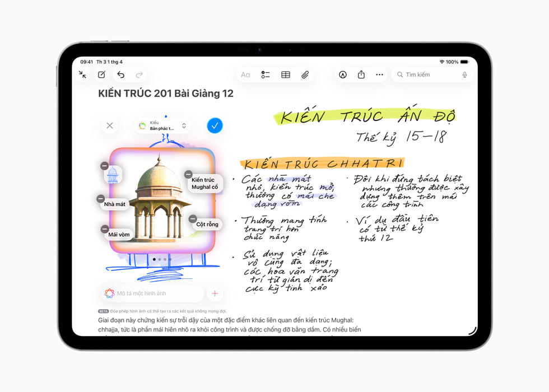Screen dimensions: 549x392
Task: Tap the plus button next to image prompt
Action: (x=215, y=293)
